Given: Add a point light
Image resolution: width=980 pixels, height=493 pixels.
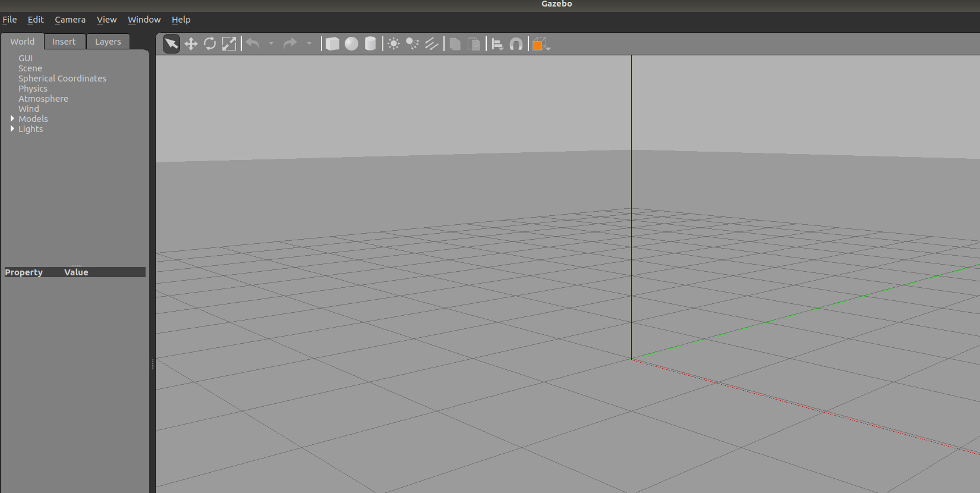Looking at the screenshot, I should point(393,44).
